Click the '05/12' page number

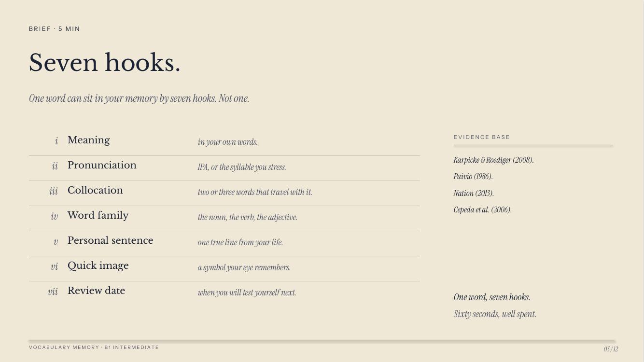[x=611, y=349]
